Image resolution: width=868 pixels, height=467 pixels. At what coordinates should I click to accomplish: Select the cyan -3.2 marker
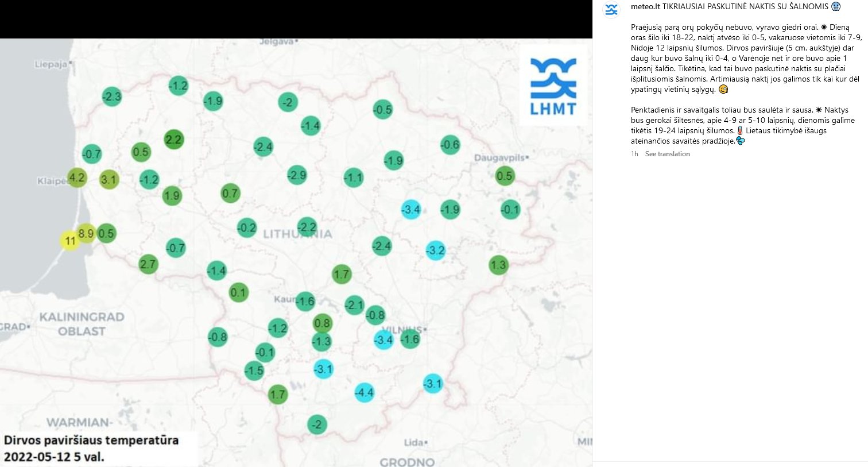(436, 250)
